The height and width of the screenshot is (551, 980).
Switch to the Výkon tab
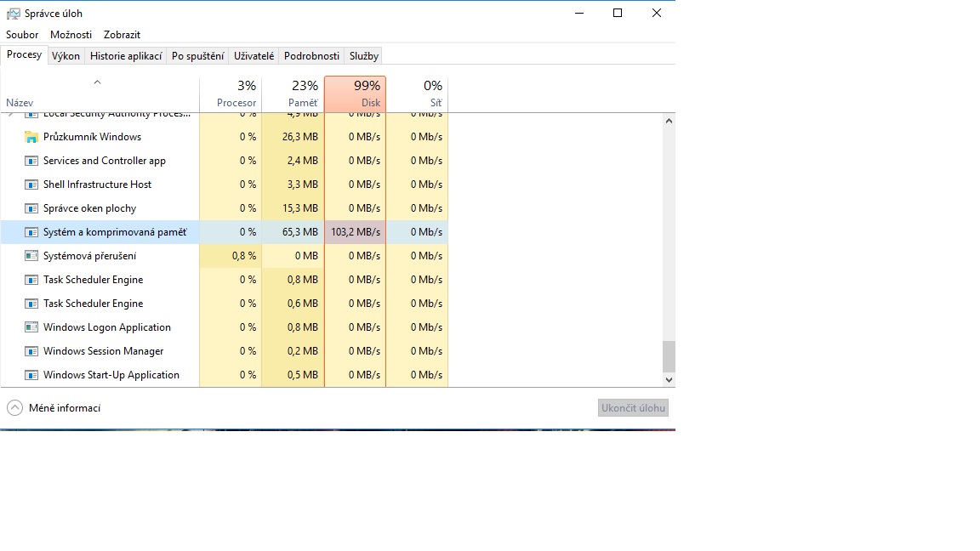pyautogui.click(x=66, y=55)
